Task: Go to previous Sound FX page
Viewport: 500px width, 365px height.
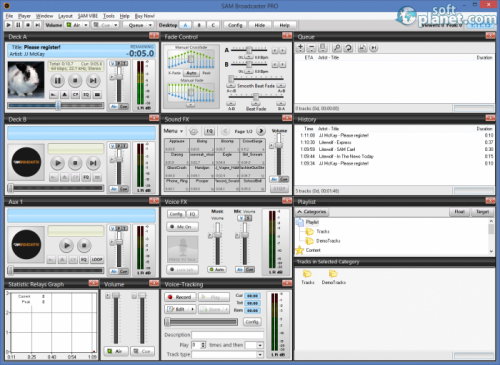Action: click(x=225, y=131)
